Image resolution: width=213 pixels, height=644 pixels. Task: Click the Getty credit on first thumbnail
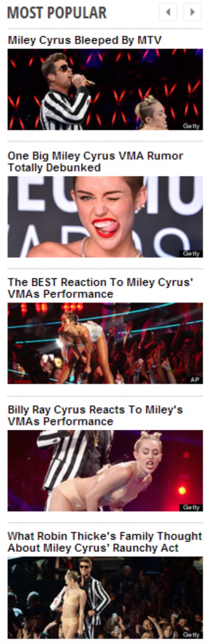(x=191, y=126)
